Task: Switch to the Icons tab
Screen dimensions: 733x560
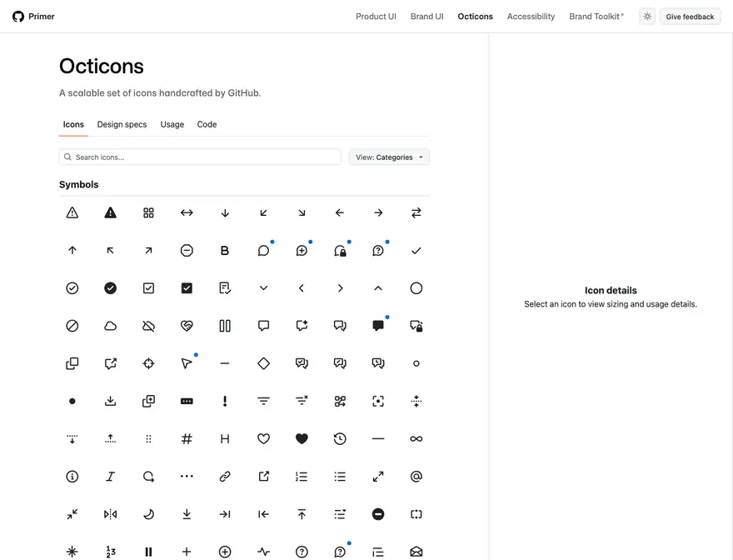Action: 73,124
